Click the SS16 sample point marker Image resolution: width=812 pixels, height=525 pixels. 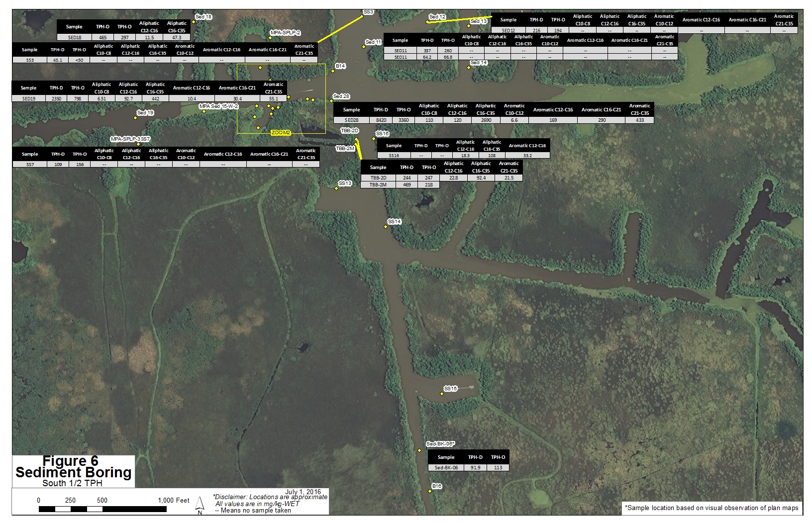pyautogui.click(x=374, y=139)
